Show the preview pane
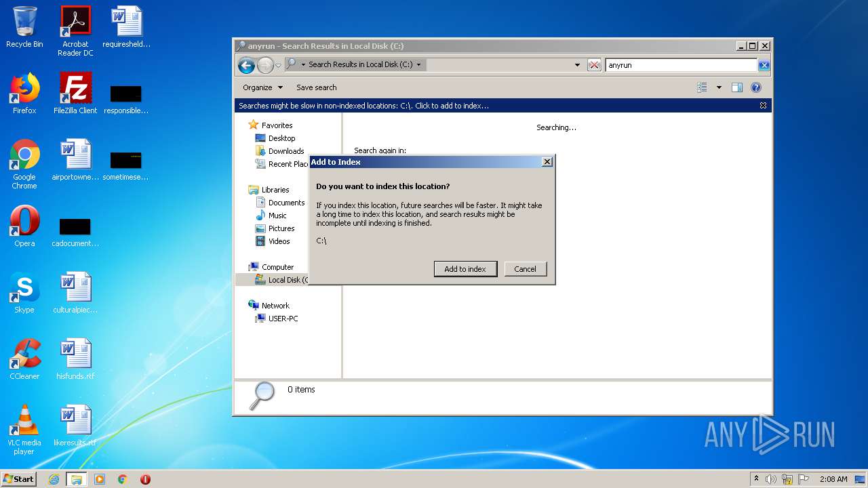The height and width of the screenshot is (488, 868). point(737,87)
